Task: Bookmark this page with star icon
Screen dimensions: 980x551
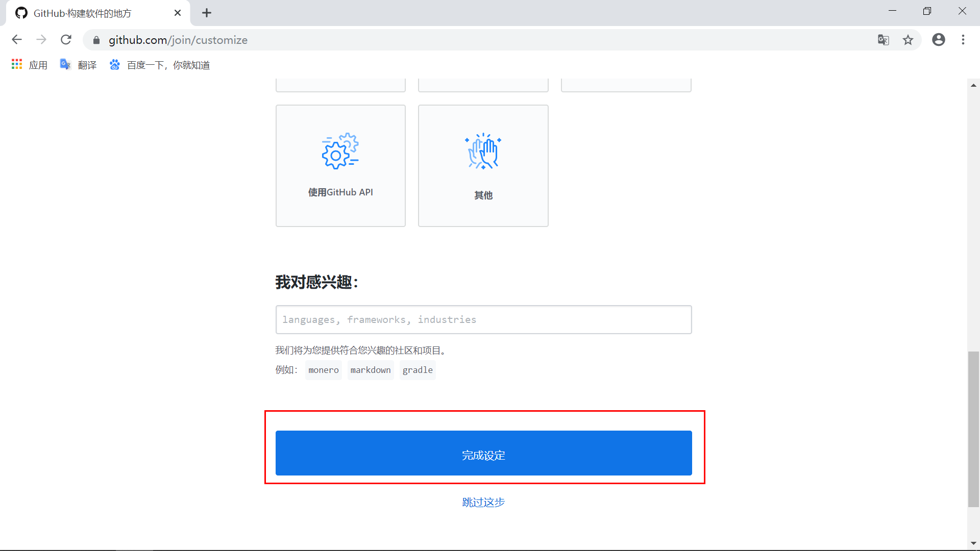Action: point(908,40)
